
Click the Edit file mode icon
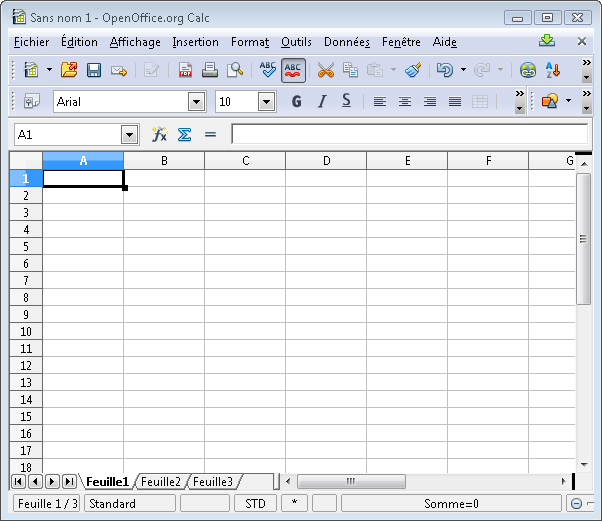(x=151, y=70)
